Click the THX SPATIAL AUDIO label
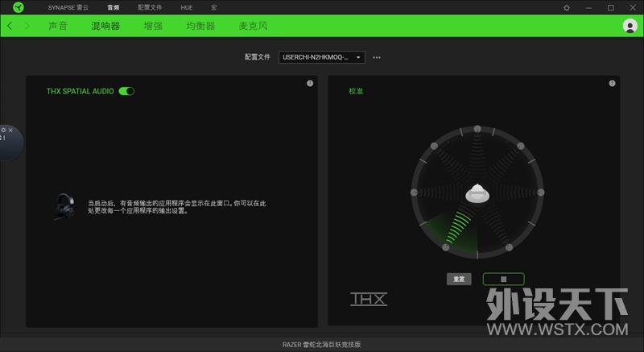This screenshot has height=352, width=644. [80, 91]
